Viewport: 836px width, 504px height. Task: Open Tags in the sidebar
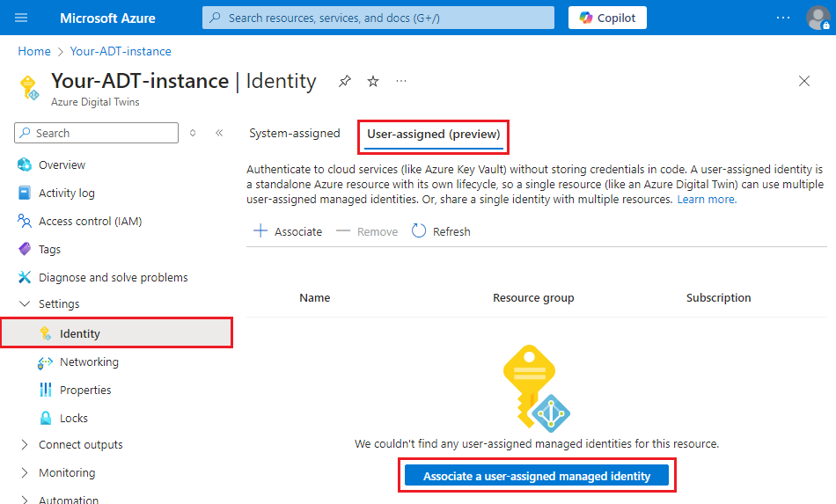49,249
